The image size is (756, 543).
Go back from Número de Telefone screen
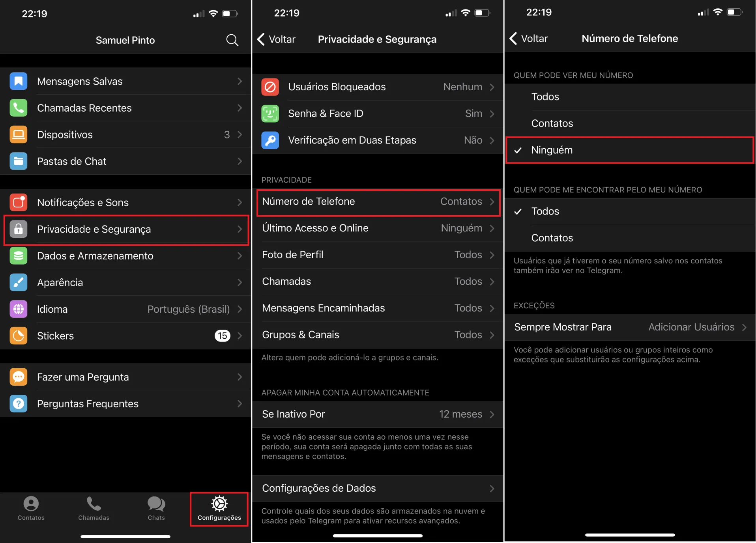coord(529,39)
